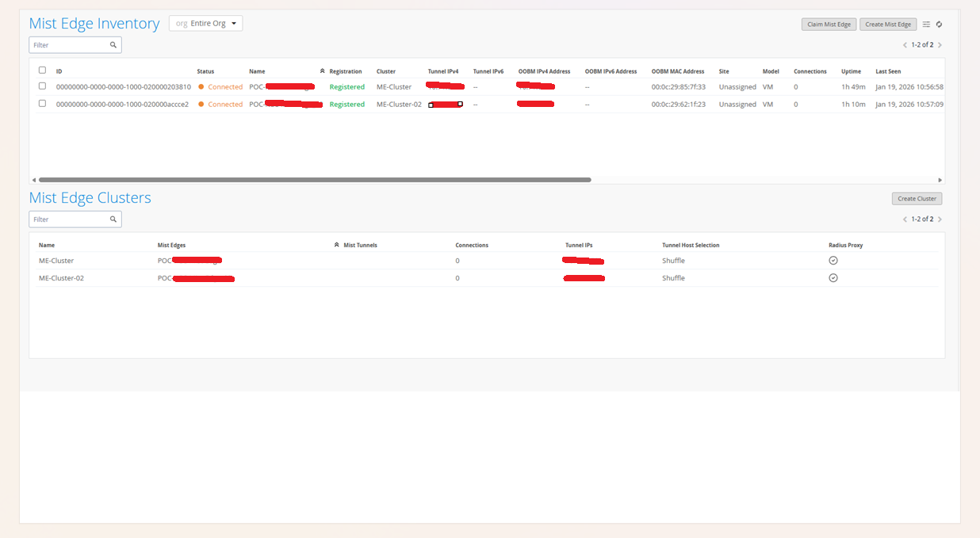Viewport: 980px width, 538px height.
Task: Click clusters Mist Edges column header
Action: tap(171, 246)
